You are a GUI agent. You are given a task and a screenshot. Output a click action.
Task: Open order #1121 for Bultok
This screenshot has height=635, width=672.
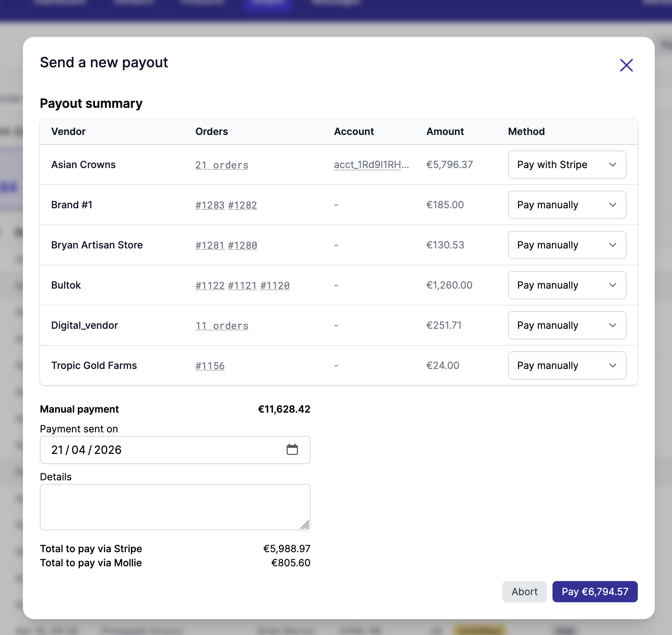(242, 285)
